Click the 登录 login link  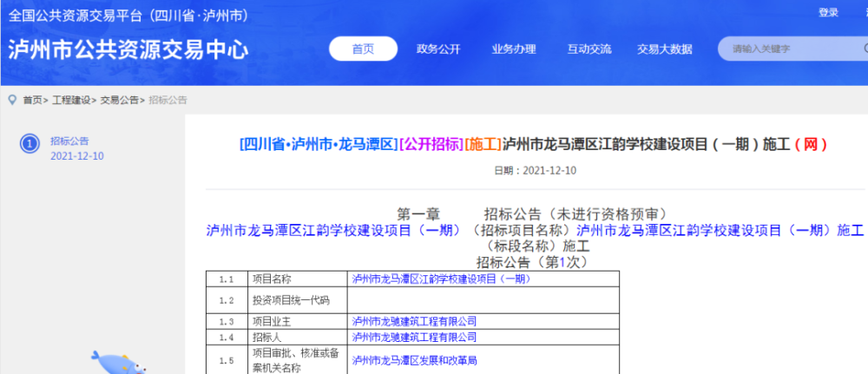tap(828, 12)
